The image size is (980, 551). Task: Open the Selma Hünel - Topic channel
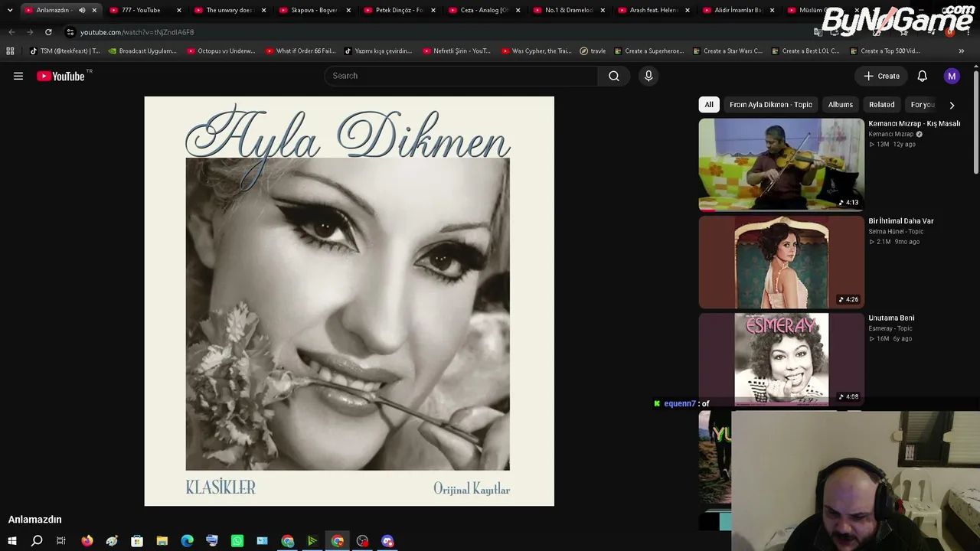[x=896, y=232]
